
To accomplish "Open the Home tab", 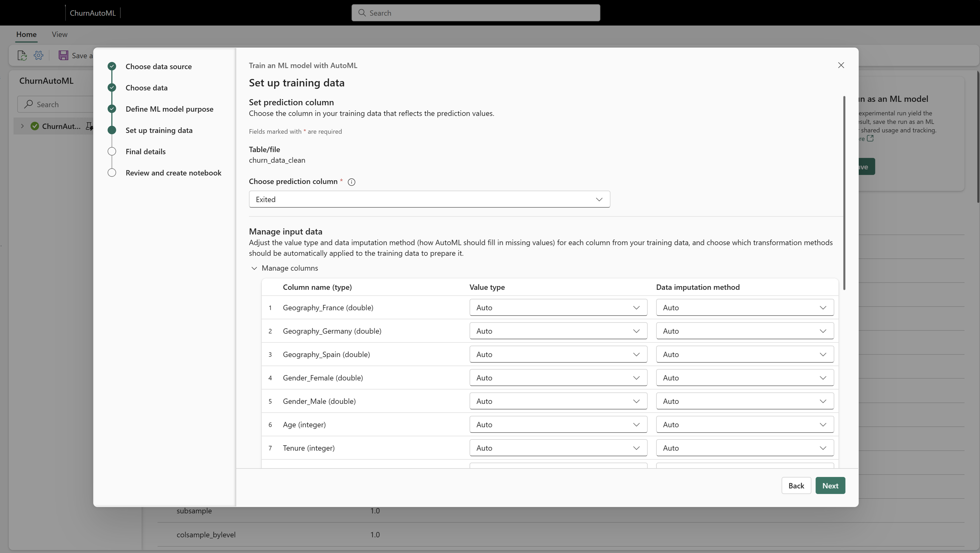I will click(x=26, y=34).
